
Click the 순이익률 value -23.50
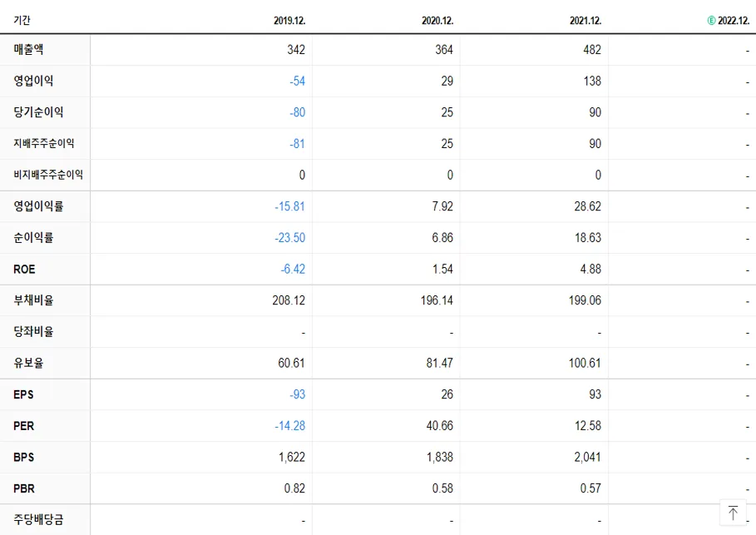click(x=289, y=238)
